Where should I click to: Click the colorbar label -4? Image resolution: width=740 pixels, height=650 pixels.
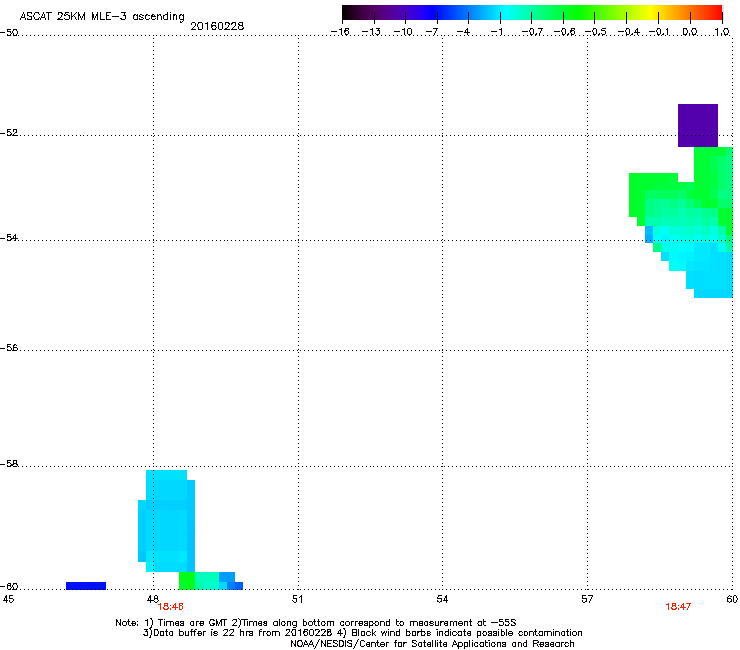point(463,32)
